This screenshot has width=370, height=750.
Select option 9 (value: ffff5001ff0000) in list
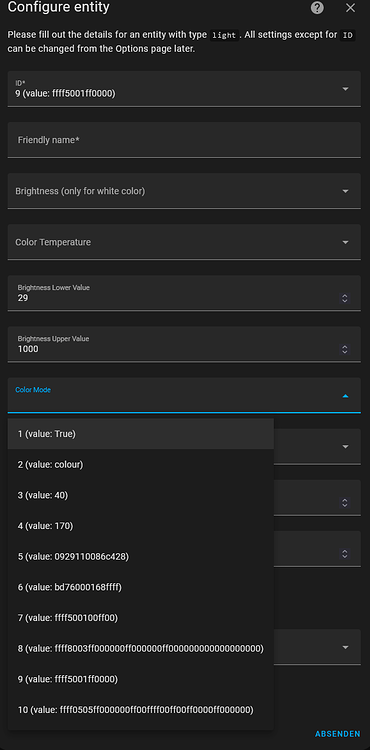tap(141, 679)
